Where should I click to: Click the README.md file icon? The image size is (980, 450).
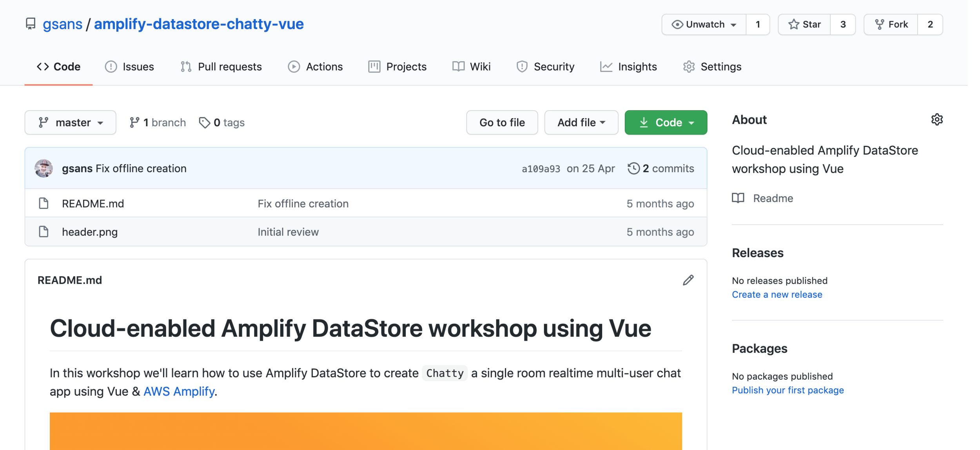click(44, 203)
